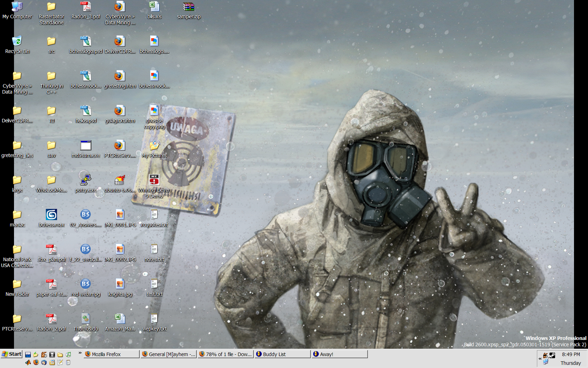Image resolution: width=588 pixels, height=368 pixels.
Task: Launch Dev-C++ from Quick Launch
Action: pos(28,354)
